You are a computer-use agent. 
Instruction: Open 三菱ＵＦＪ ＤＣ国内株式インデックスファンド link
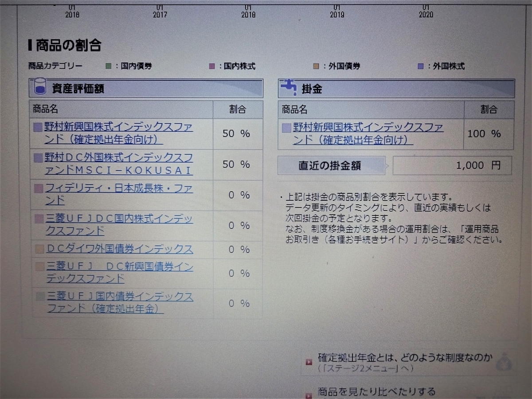tap(119, 225)
